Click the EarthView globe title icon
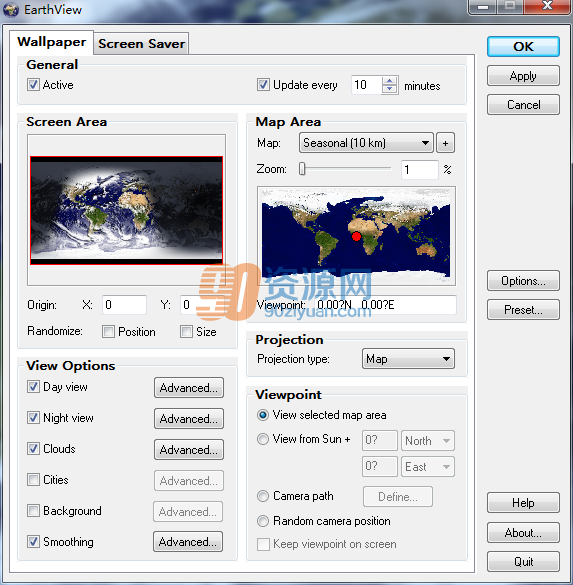This screenshot has height=585, width=573. coord(10,10)
